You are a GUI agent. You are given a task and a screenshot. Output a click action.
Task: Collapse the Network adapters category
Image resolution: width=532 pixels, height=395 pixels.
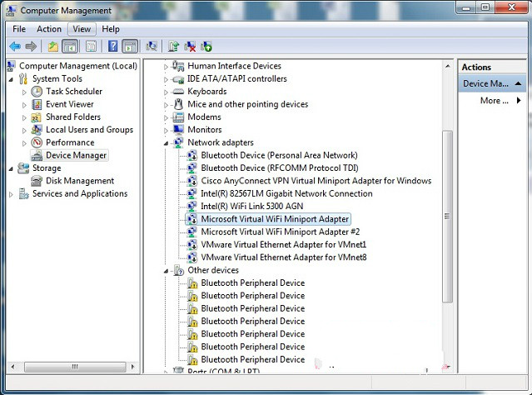pyautogui.click(x=166, y=143)
